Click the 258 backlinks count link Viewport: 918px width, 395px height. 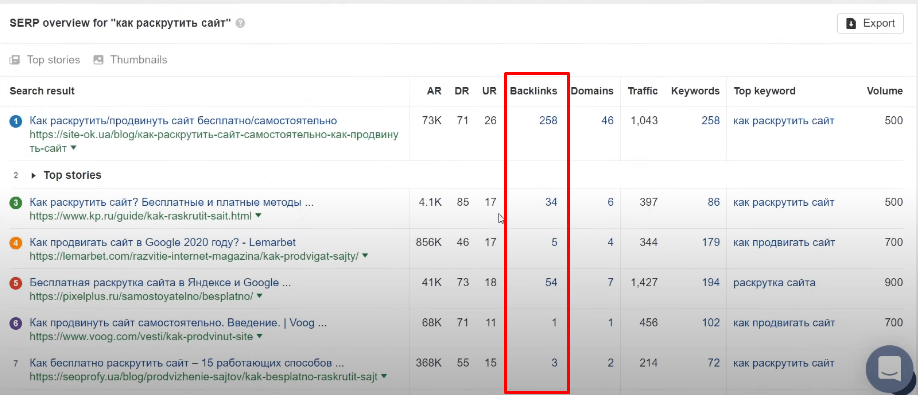click(x=548, y=121)
